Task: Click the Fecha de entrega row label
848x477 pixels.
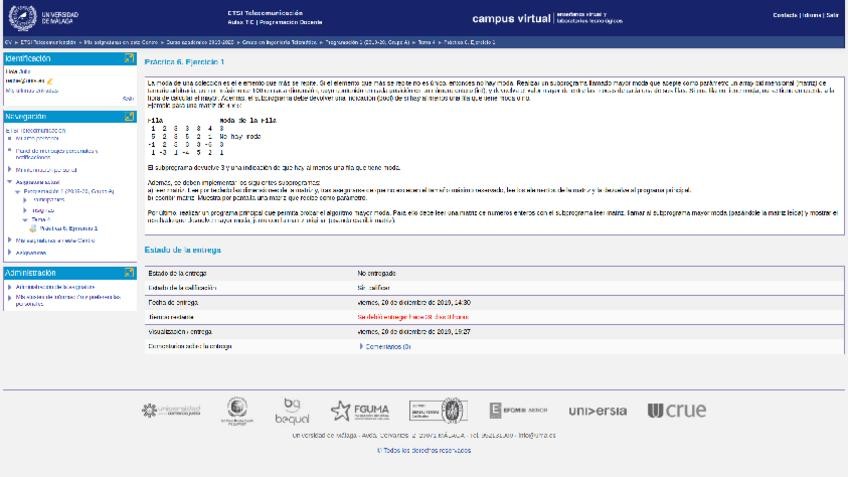Action: coord(173,302)
